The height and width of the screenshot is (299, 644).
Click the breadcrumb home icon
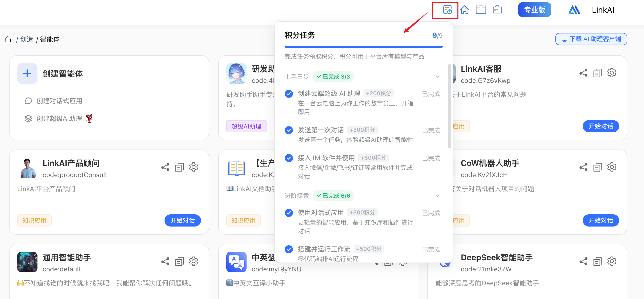tap(8, 39)
